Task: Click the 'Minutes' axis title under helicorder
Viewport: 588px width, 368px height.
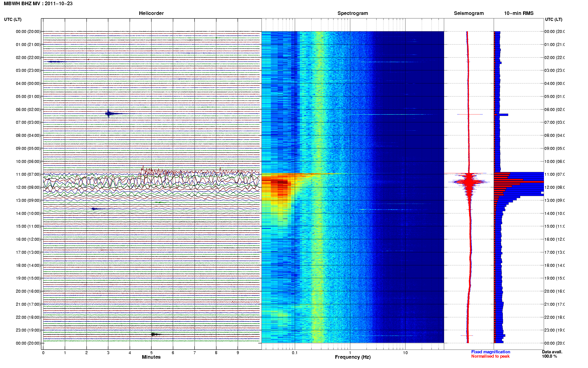Action: (x=151, y=357)
